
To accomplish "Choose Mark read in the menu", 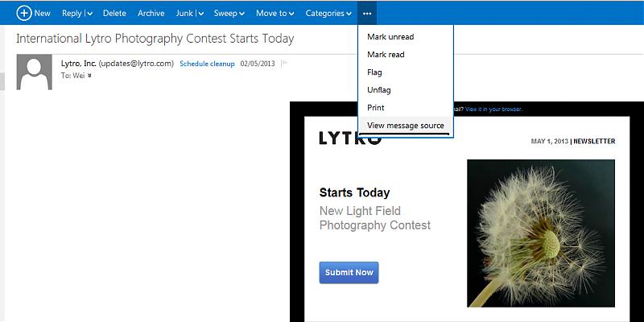I will coord(386,55).
